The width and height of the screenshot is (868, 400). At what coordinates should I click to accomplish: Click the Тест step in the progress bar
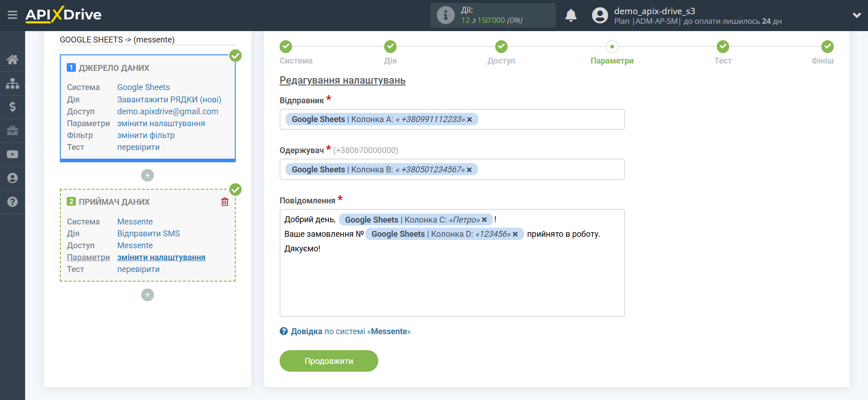coord(723,53)
